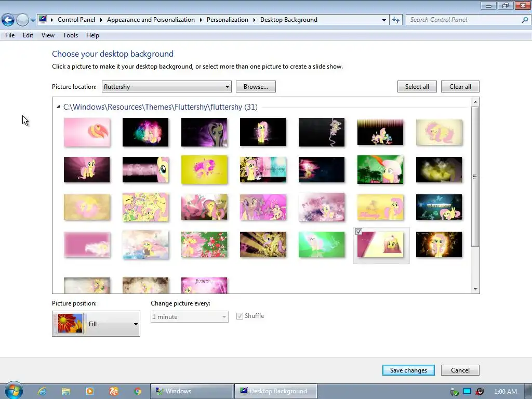Launch Internet Explorer from taskbar

coord(42,391)
